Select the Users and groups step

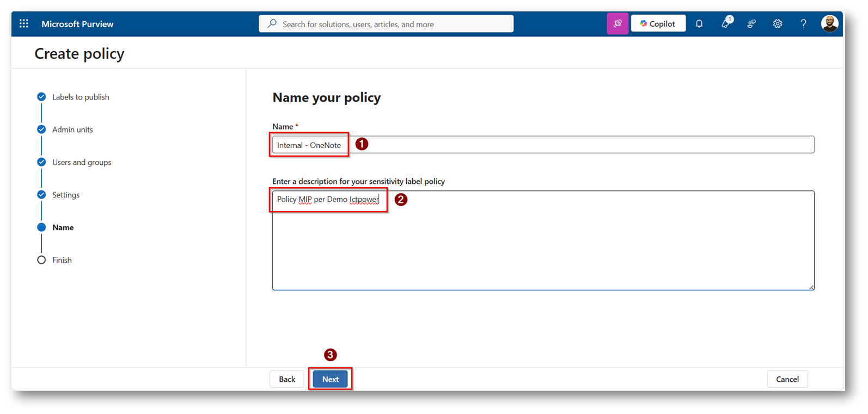pyautogui.click(x=82, y=162)
